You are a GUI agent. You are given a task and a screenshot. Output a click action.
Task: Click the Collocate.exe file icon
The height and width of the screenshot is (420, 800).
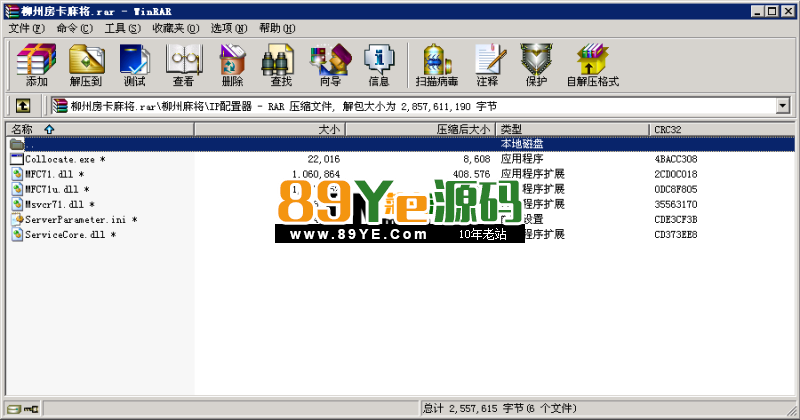coord(17,159)
